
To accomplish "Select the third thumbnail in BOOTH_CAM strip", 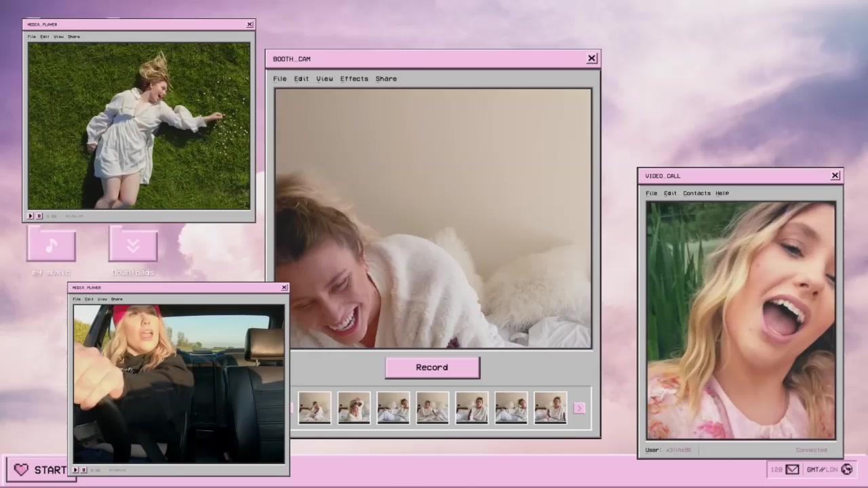I will (393, 407).
